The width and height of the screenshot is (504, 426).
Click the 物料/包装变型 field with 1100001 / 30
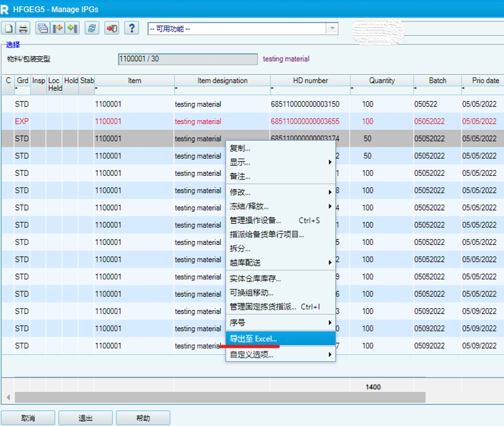pos(188,59)
